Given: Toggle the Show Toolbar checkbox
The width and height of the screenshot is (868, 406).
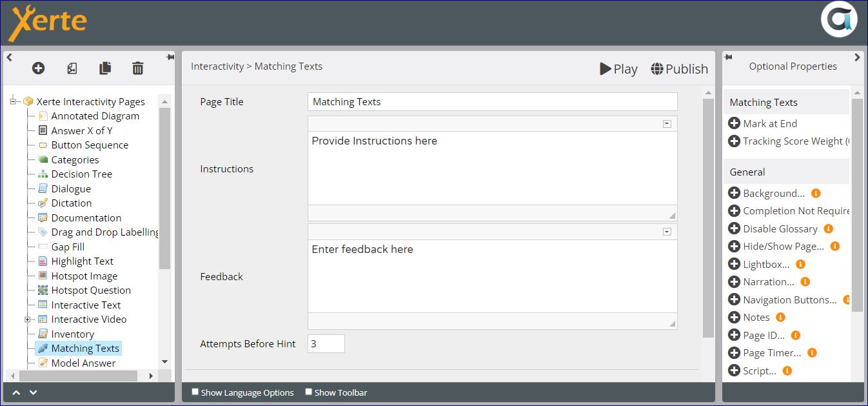Looking at the screenshot, I should [309, 392].
